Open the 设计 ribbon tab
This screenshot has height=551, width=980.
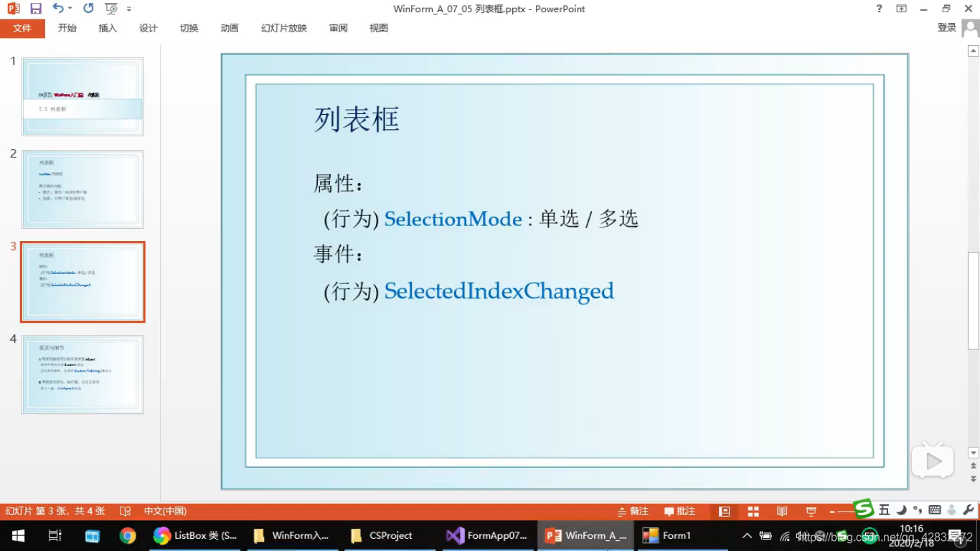click(149, 28)
